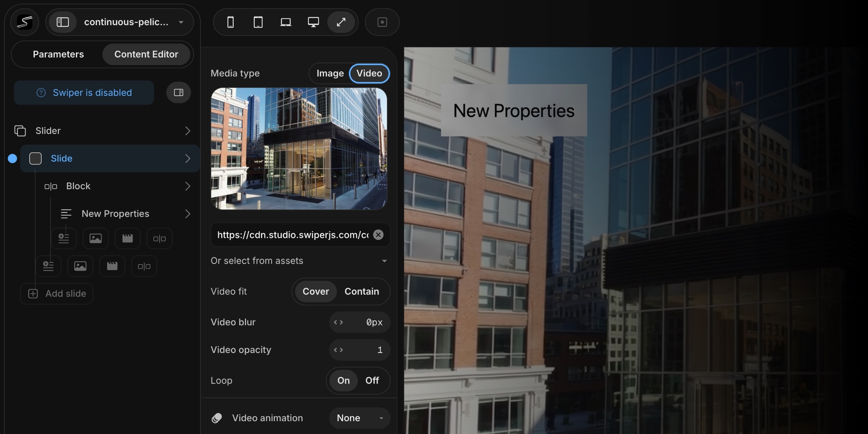The width and height of the screenshot is (868, 434).
Task: Set Video fit to Contain
Action: (x=362, y=292)
